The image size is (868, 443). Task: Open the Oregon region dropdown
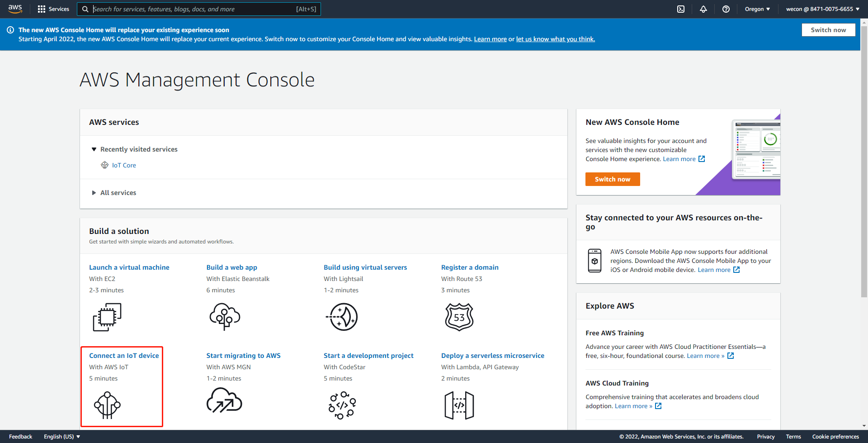(757, 9)
